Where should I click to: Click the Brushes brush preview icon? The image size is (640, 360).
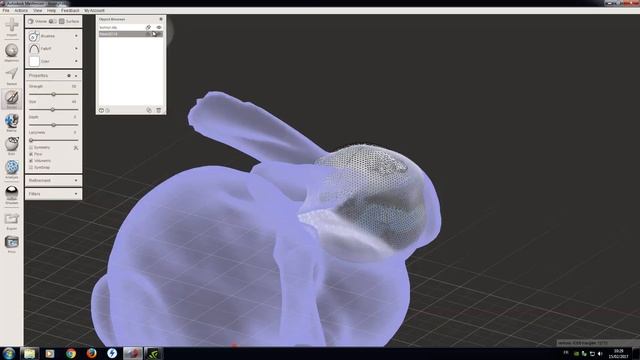[34, 36]
